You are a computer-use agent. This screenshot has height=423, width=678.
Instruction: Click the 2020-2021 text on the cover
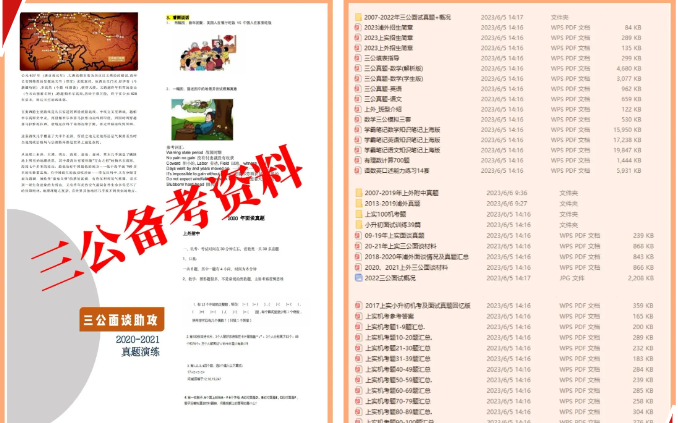point(138,340)
